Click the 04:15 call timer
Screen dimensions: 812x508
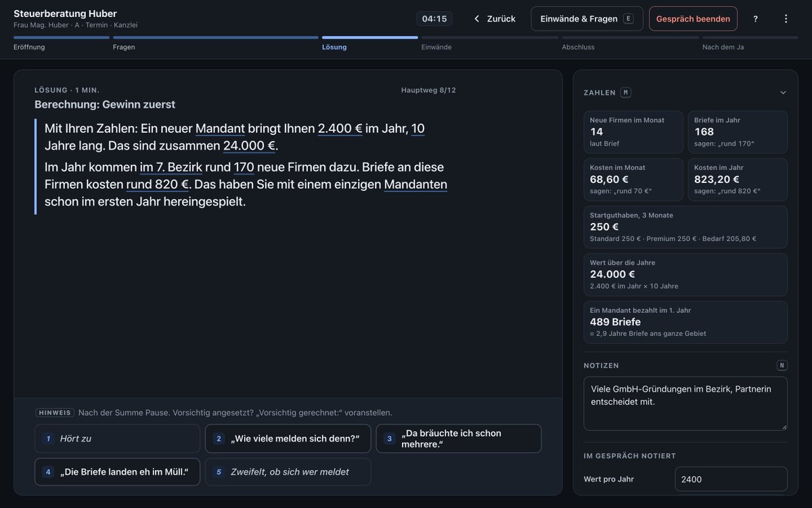point(434,19)
